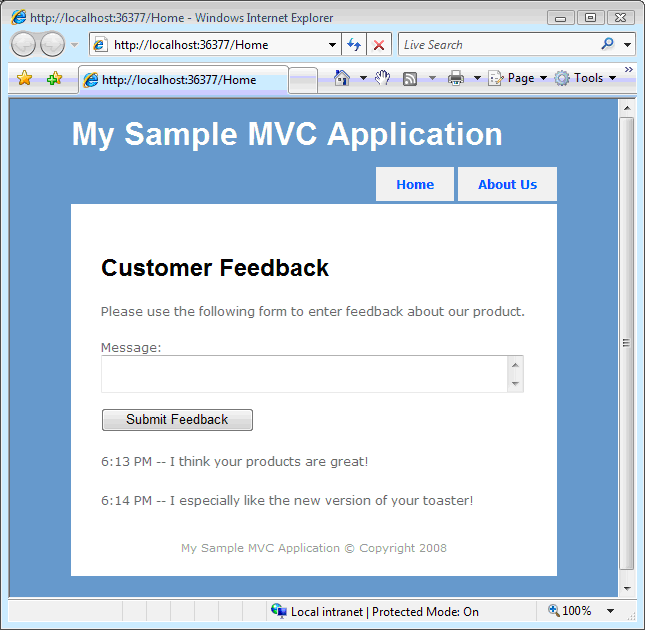Expand the address bar history dropdown
The width and height of the screenshot is (645, 630).
[x=332, y=44]
